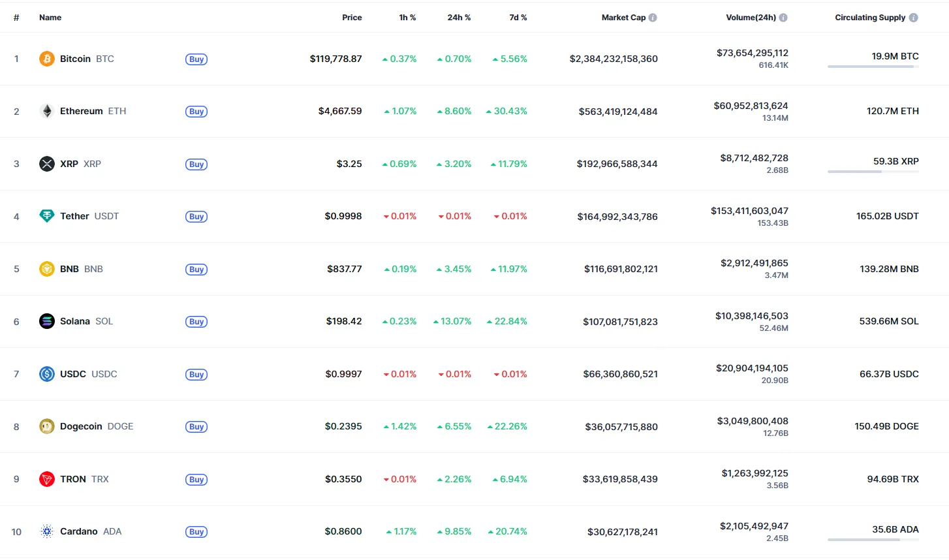949x560 pixels.
Task: Open the Volume(24h) info icon
Action: click(x=783, y=18)
